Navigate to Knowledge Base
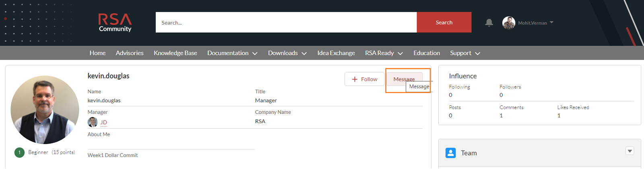Image resolution: width=644 pixels, height=169 pixels. (x=175, y=53)
